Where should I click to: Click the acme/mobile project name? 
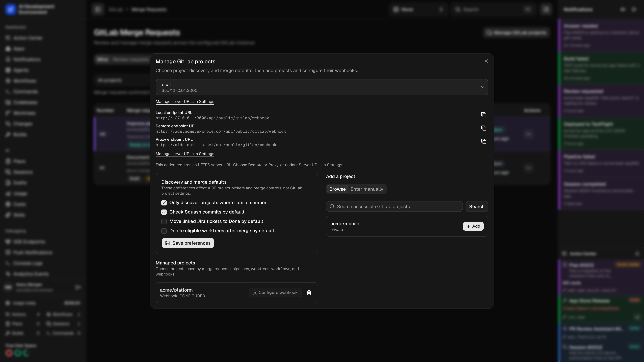(344, 224)
